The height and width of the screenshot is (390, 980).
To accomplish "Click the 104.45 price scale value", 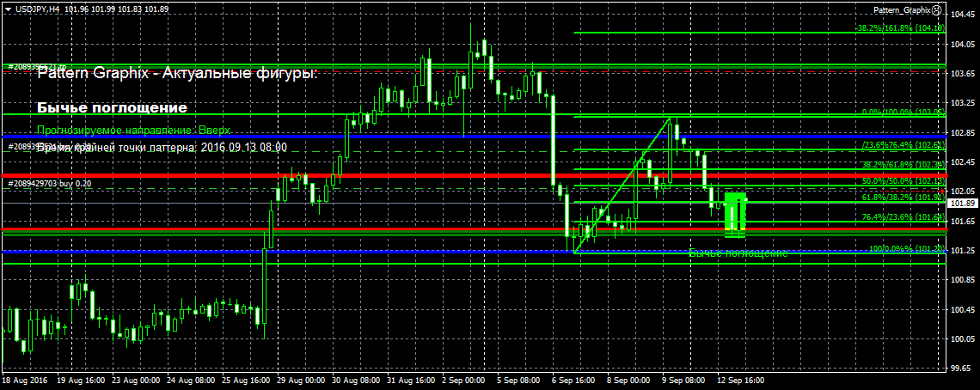I will tap(963, 14).
